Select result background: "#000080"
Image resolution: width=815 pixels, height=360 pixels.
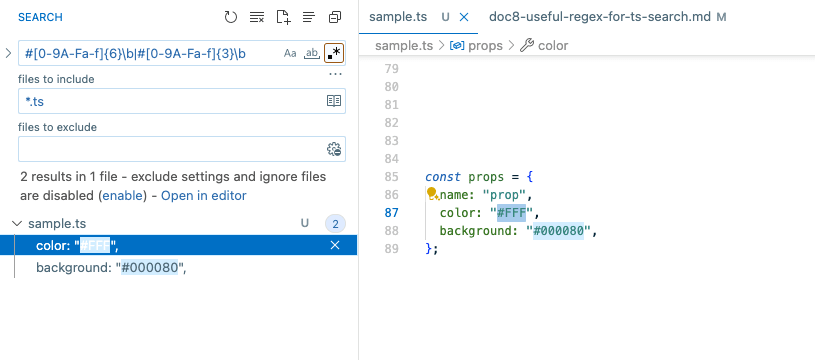coord(178,268)
